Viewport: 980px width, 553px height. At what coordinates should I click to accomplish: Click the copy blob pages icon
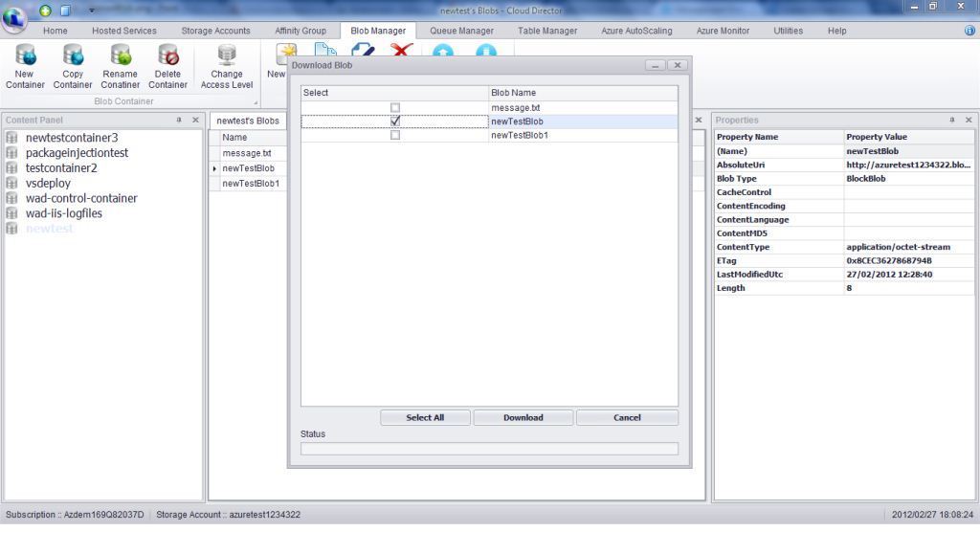[325, 50]
